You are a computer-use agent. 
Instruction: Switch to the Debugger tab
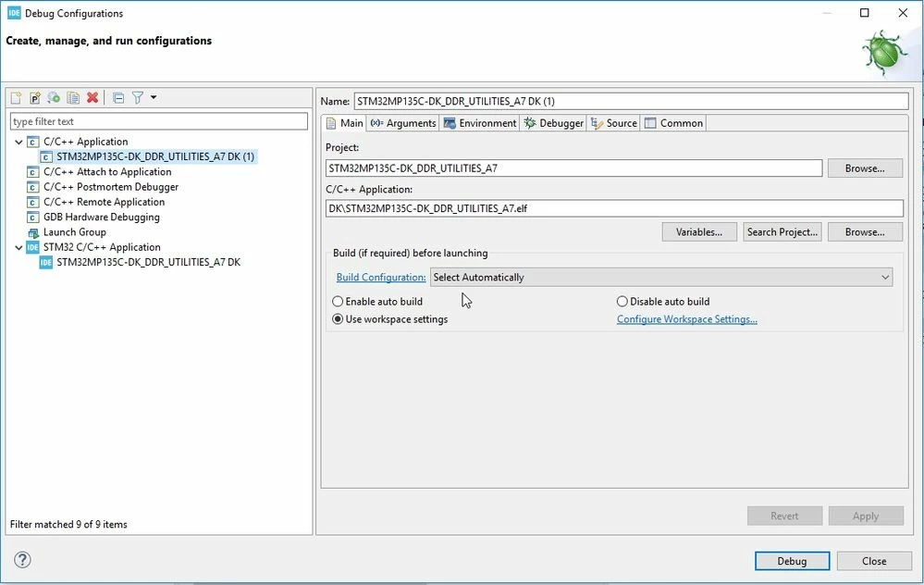(x=553, y=123)
